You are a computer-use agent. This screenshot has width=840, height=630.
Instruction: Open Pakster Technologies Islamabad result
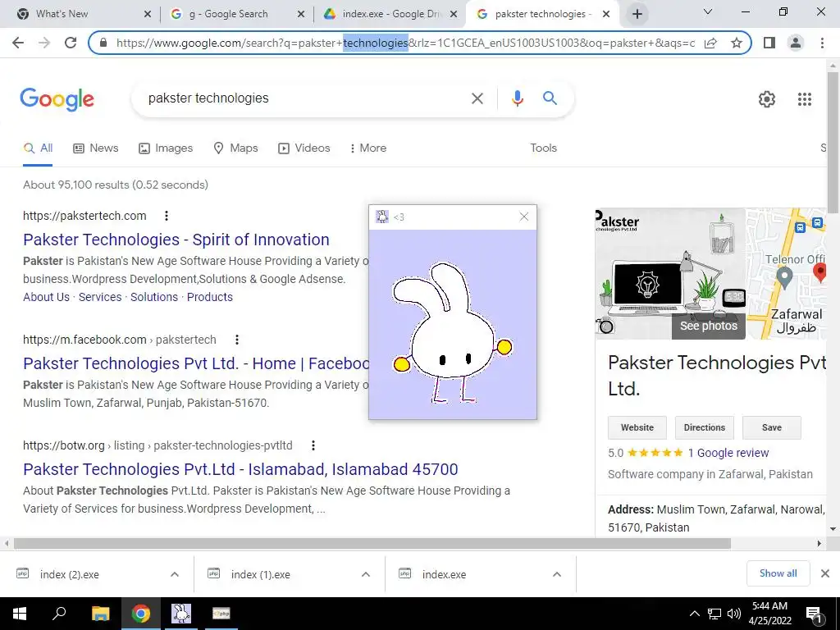pyautogui.click(x=240, y=469)
